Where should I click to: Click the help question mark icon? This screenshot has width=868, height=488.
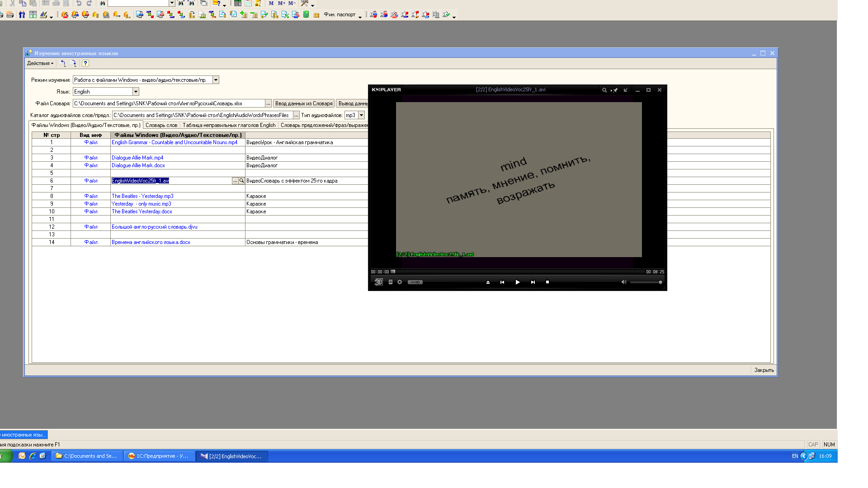pos(85,63)
